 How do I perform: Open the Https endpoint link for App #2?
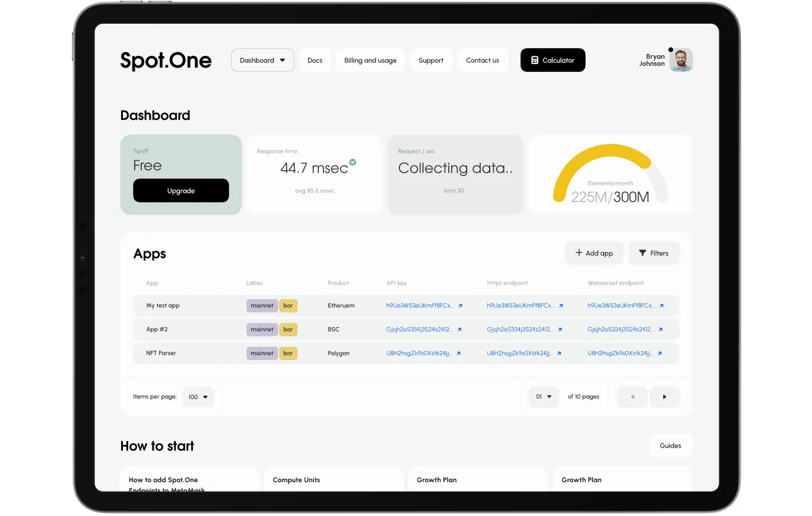[x=520, y=329]
